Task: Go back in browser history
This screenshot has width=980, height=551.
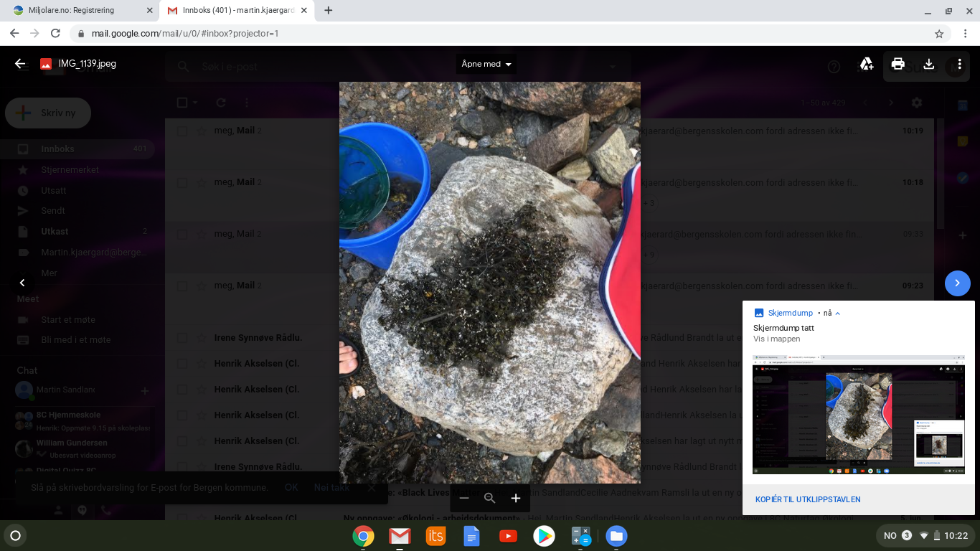Action: pos(14,33)
